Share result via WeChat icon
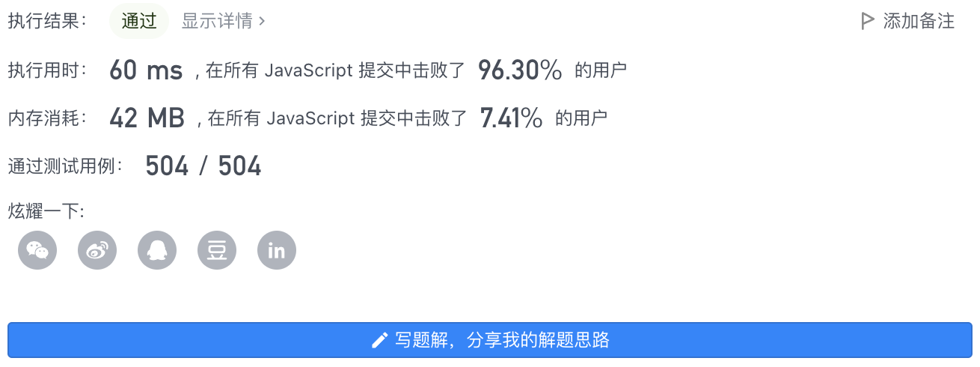The height and width of the screenshot is (367, 980). [x=37, y=250]
